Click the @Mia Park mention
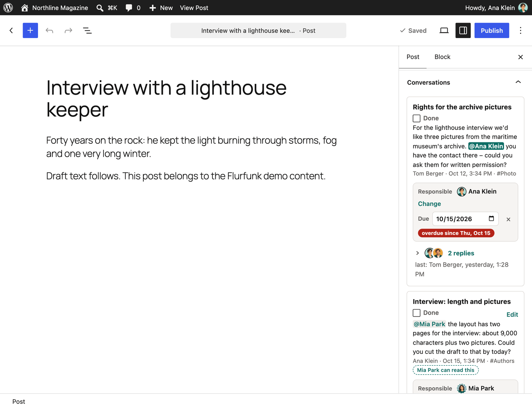This screenshot has width=532, height=409. tap(429, 324)
